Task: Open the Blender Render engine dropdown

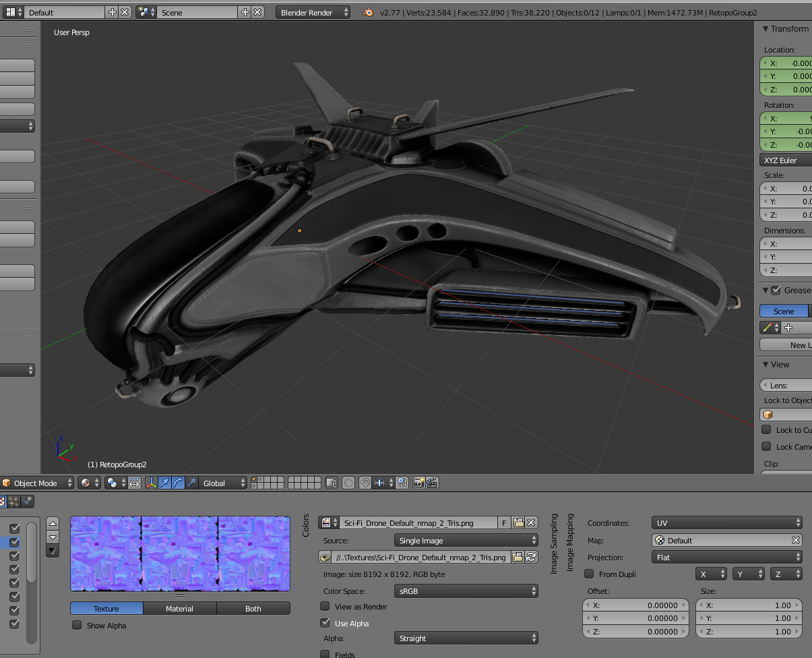Action: (313, 12)
